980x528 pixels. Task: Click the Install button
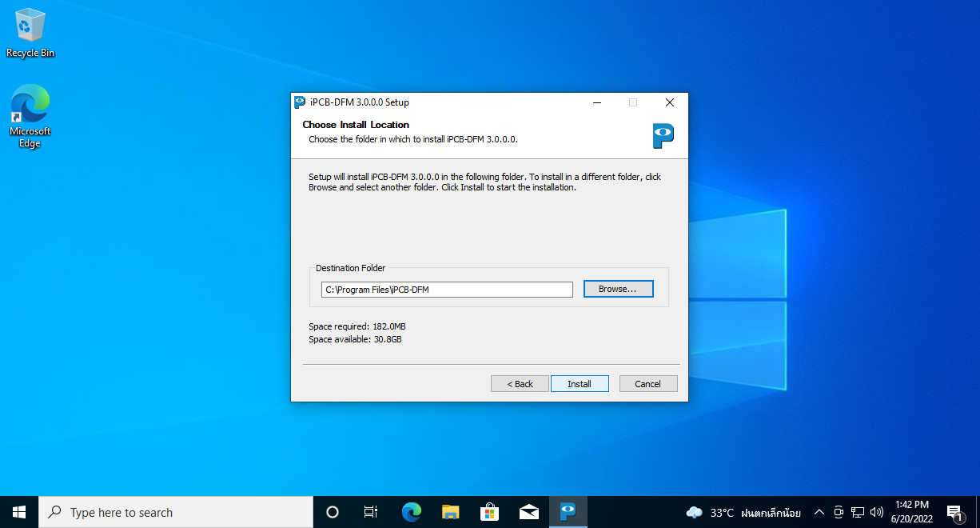coord(580,384)
